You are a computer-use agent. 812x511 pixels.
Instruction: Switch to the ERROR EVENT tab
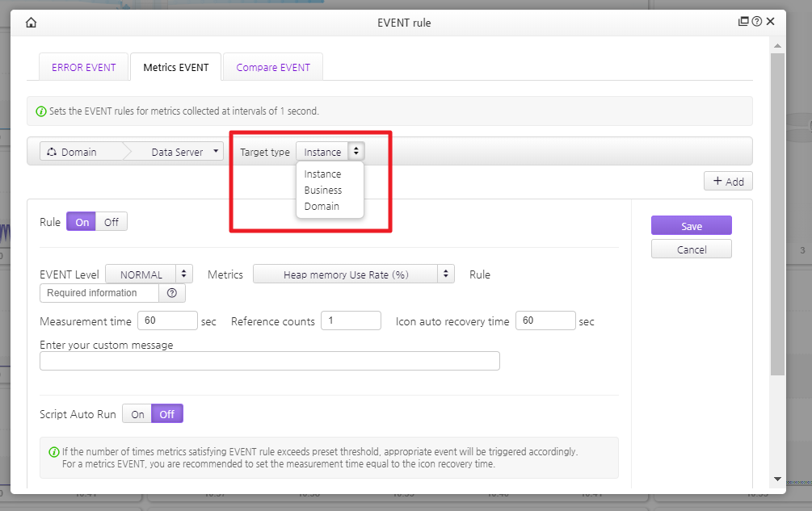pyautogui.click(x=84, y=68)
